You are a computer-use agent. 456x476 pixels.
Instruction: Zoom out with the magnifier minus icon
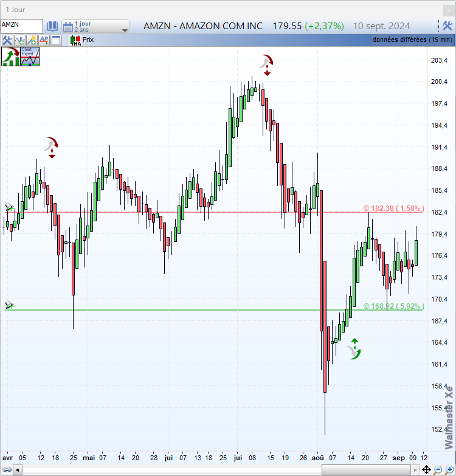[438, 470]
